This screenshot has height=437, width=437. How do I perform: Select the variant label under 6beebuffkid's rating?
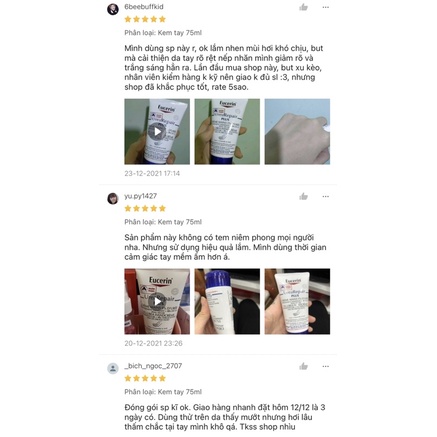pos(163,33)
